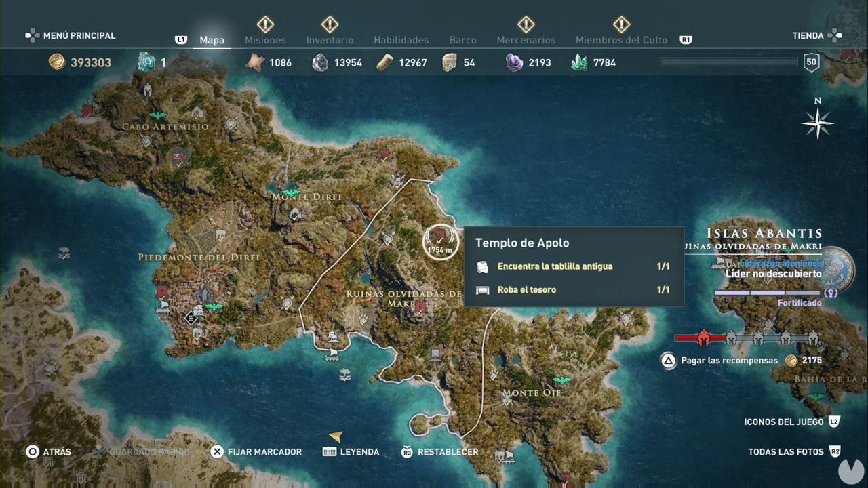Viewport: 868px width, 488px height.
Task: Click the Islas Abantis region title
Action: tap(764, 233)
